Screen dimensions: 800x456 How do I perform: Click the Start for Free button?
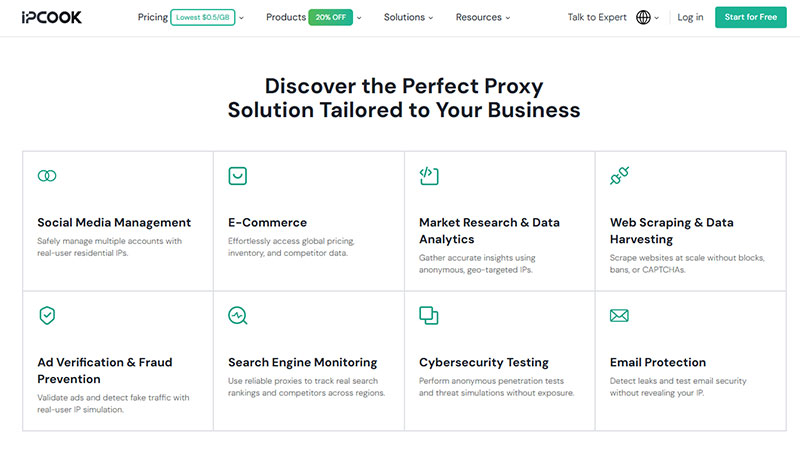click(751, 17)
